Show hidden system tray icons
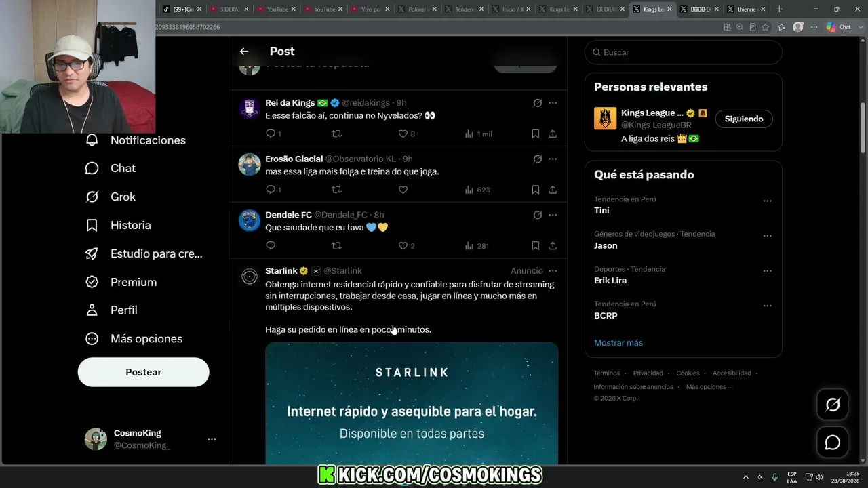The image size is (868, 488). (746, 477)
